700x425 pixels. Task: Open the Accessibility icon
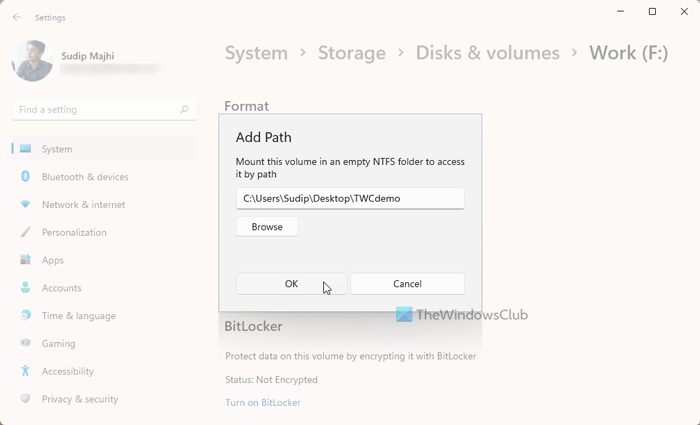[26, 371]
